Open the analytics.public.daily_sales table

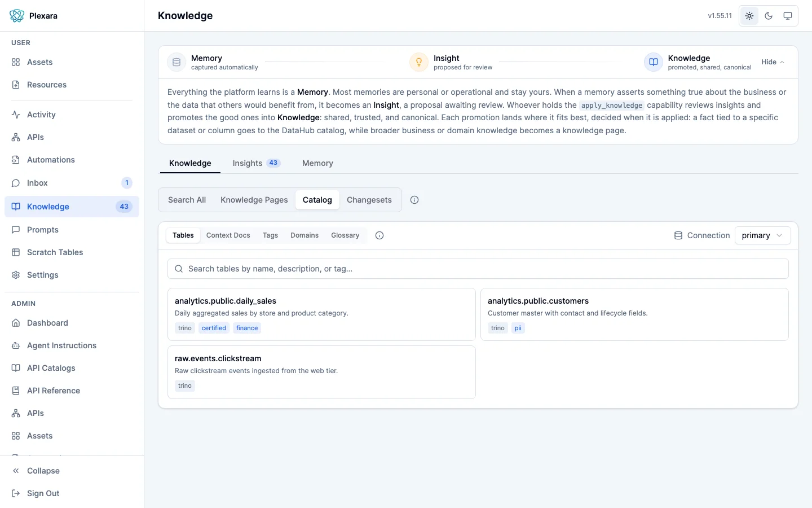coord(321,314)
